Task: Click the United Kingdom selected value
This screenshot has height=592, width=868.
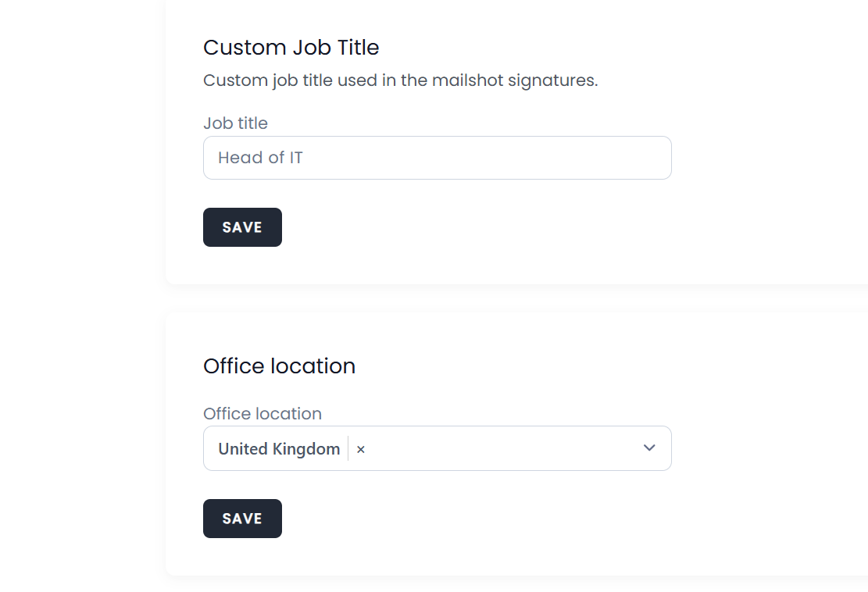Action: click(279, 449)
